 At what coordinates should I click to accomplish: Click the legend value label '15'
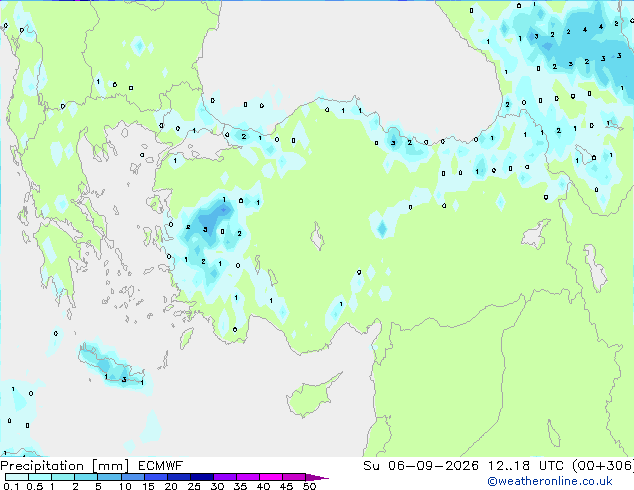(x=148, y=486)
